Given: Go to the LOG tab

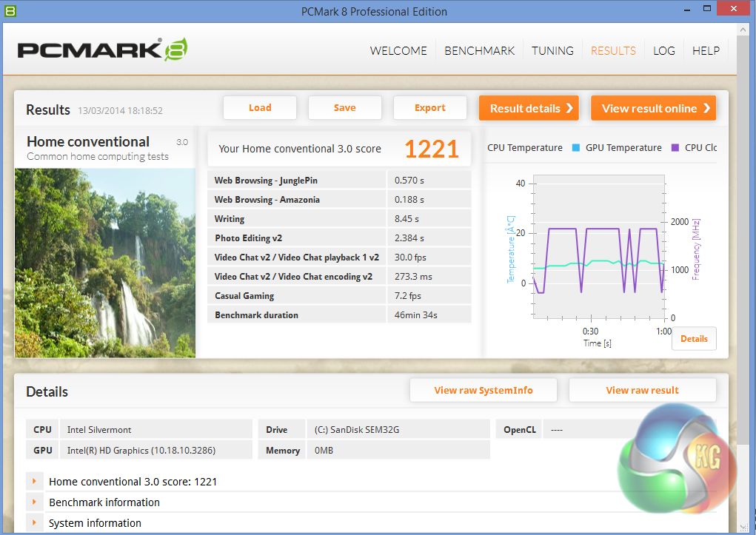Looking at the screenshot, I should [664, 50].
